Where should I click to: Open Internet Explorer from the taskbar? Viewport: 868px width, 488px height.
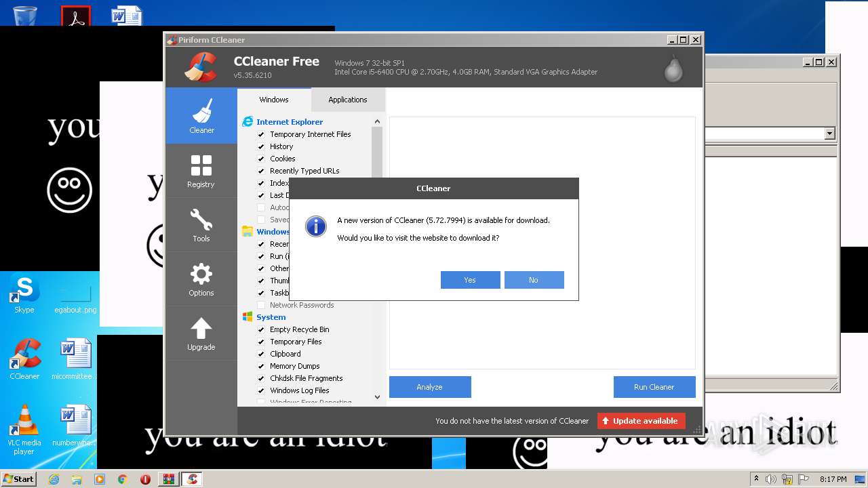tap(54, 479)
